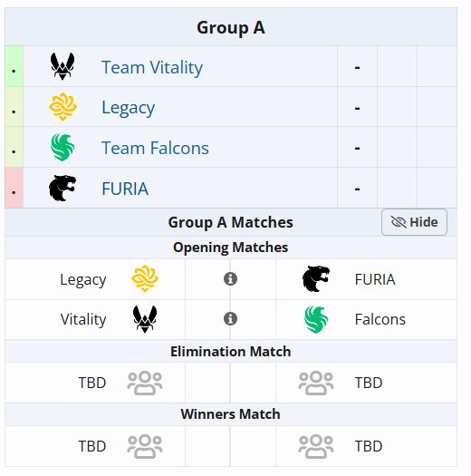Click the yellow Legacy logo in standings

pos(62,107)
